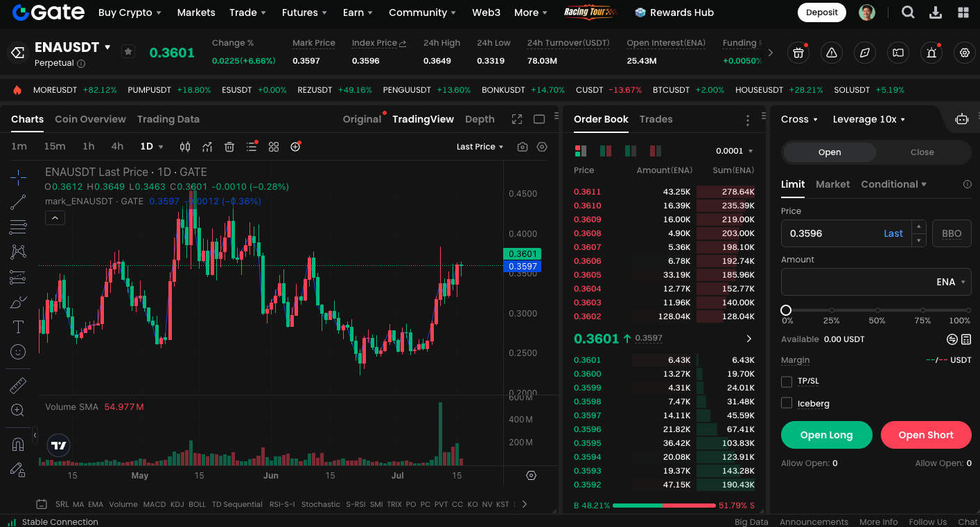Switch to the Coin Overview tab
Image resolution: width=980 pixels, height=527 pixels.
(90, 119)
